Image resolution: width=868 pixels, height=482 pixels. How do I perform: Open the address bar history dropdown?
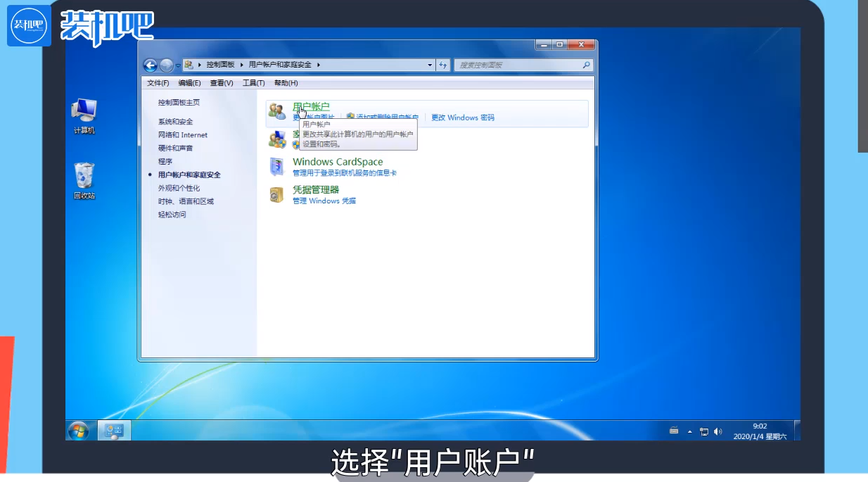click(430, 65)
